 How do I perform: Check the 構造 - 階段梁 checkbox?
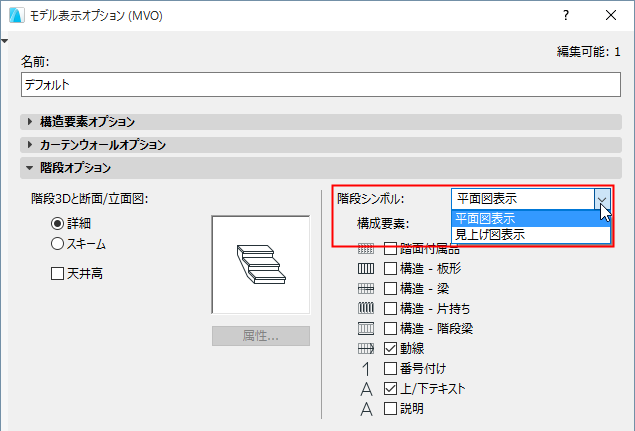[x=390, y=329]
